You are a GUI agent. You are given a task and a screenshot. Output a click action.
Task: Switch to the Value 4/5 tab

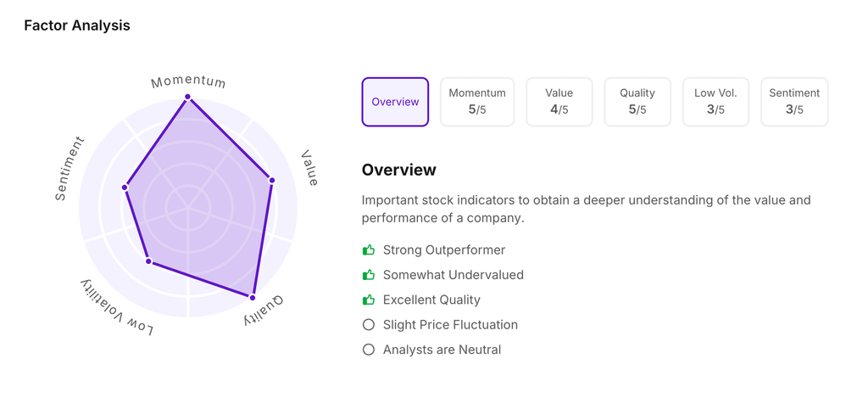[559, 102]
